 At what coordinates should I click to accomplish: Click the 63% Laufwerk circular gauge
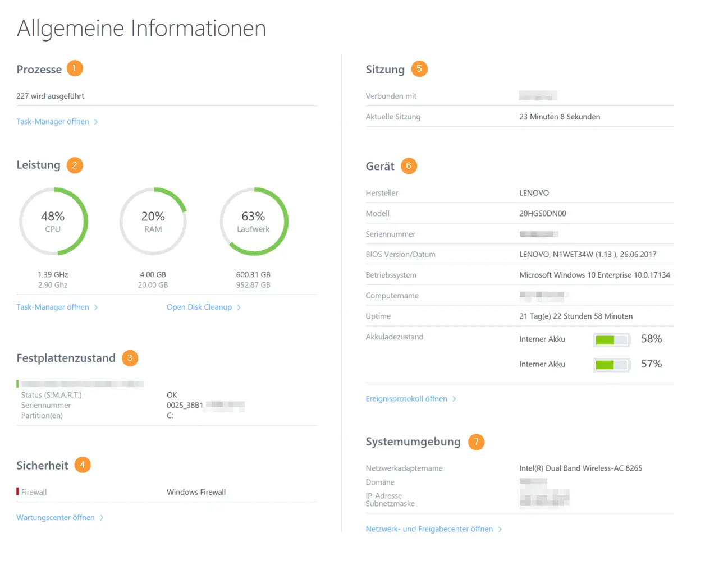(x=254, y=222)
